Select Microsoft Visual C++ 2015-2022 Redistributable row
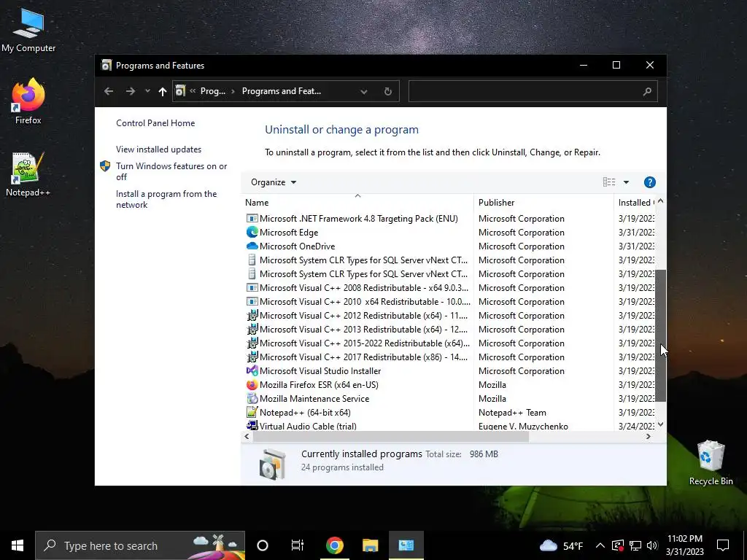 click(x=449, y=343)
